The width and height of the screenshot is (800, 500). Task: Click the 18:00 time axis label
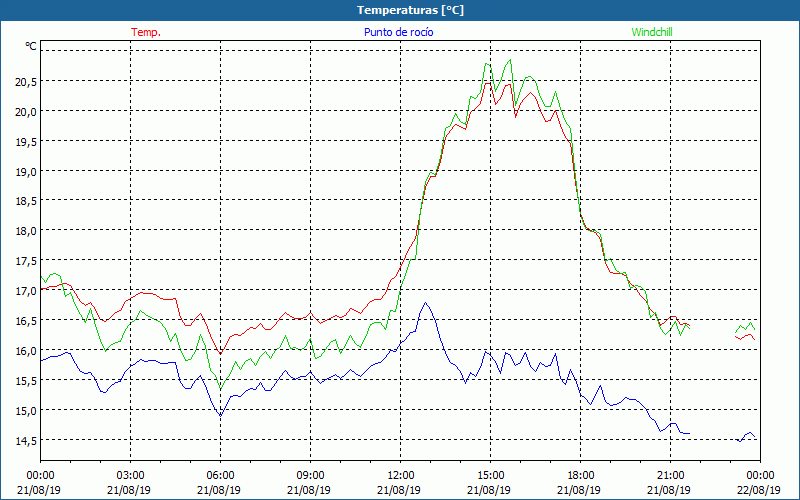581,475
